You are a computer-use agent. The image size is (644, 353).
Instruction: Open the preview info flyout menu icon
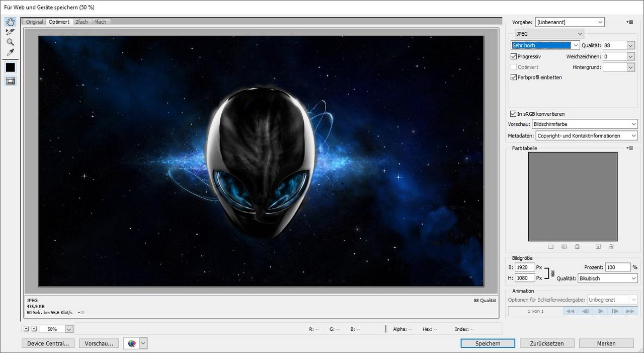coord(81,313)
